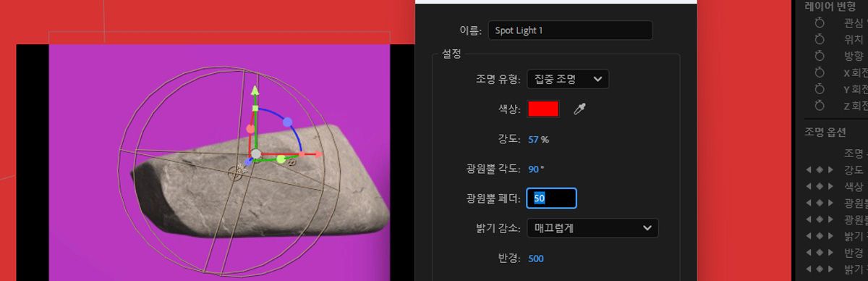Click the 광원뿔 페더 label
This screenshot has height=281, width=868.
pyautogui.click(x=494, y=198)
